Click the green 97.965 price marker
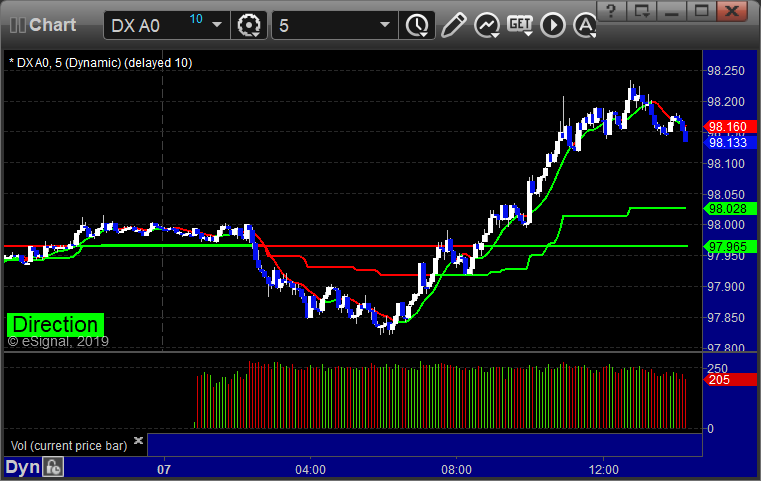761x481 pixels. click(x=730, y=247)
